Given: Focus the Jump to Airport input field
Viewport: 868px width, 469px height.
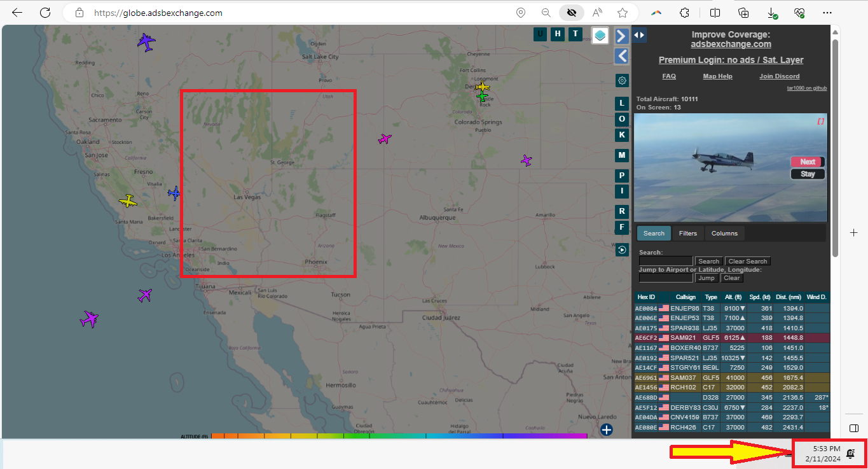Looking at the screenshot, I should point(666,278).
